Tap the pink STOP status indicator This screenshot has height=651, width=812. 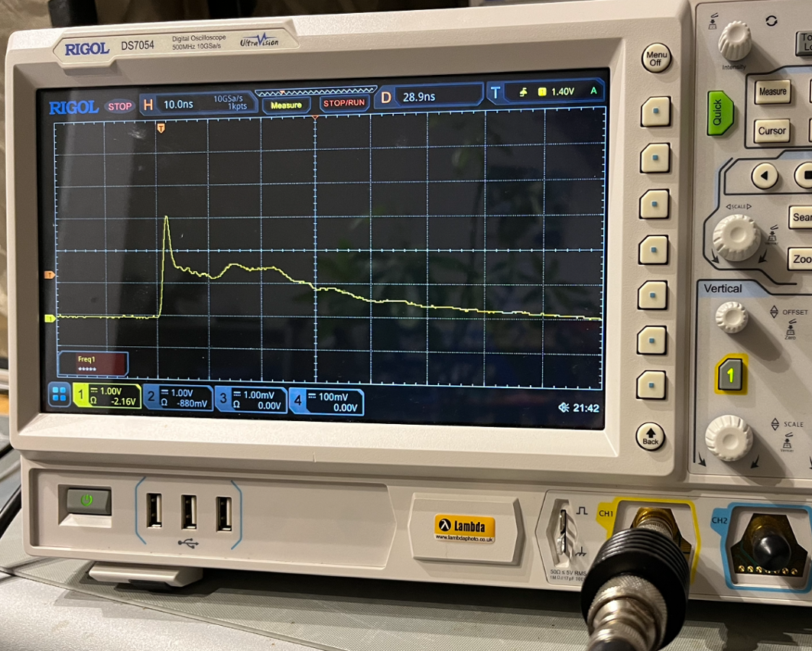coord(119,106)
